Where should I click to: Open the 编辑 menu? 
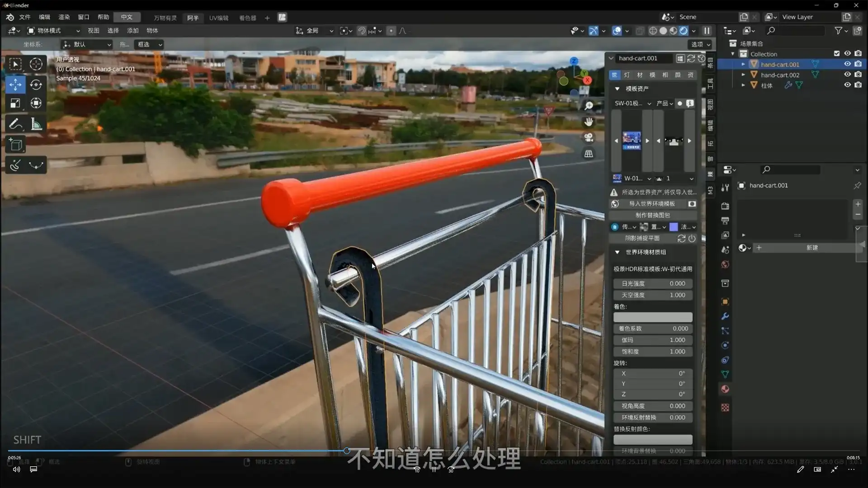click(x=44, y=17)
